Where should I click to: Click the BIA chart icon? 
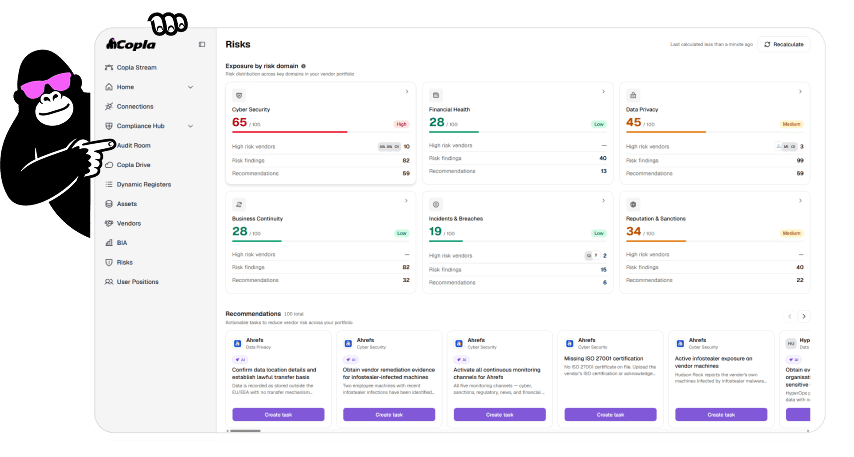pos(109,243)
